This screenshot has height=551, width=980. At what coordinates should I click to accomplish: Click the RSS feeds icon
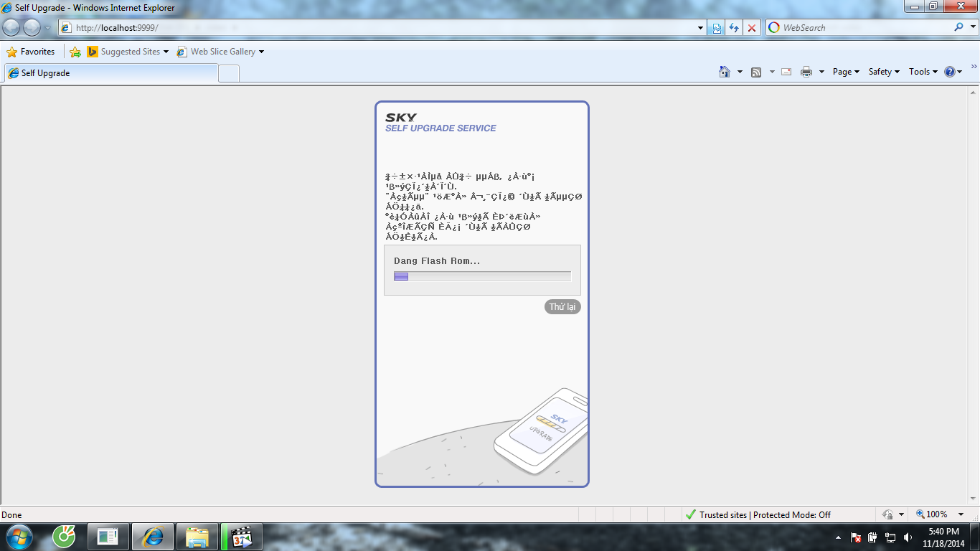coord(756,72)
